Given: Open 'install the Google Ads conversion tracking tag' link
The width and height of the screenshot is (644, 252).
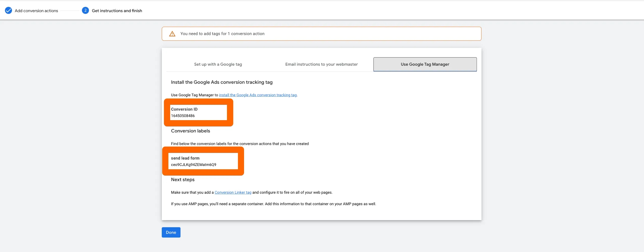Looking at the screenshot, I should tap(258, 95).
